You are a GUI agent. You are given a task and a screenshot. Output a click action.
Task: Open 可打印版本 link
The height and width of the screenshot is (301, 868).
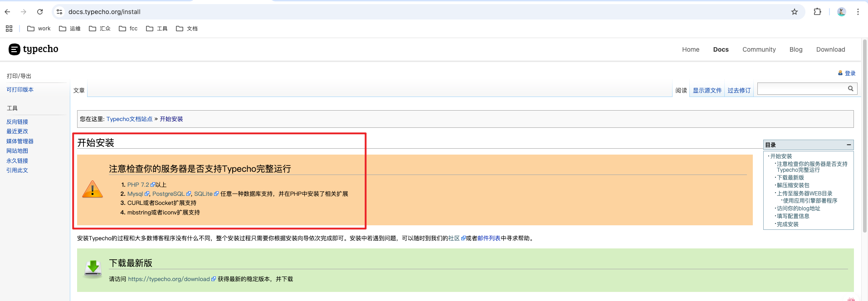coord(20,90)
